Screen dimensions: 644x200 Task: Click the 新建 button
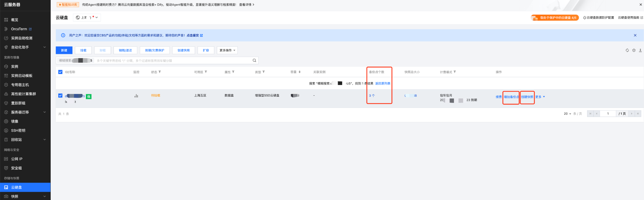[x=64, y=50]
